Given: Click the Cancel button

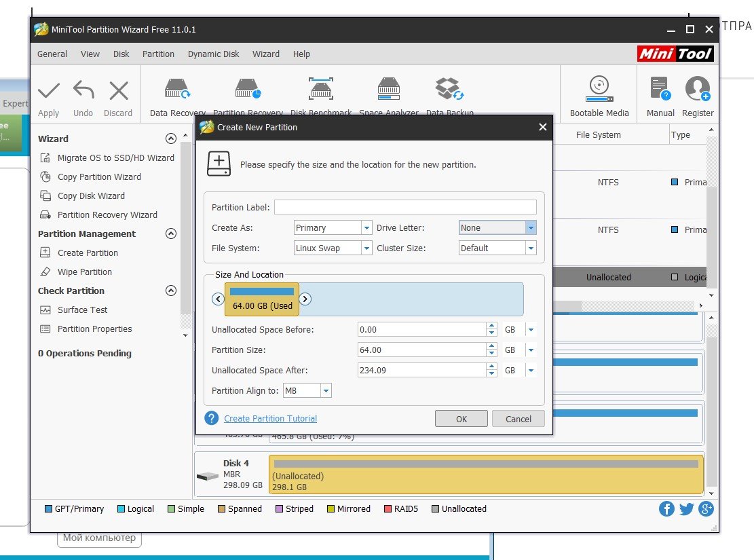Looking at the screenshot, I should coord(519,419).
